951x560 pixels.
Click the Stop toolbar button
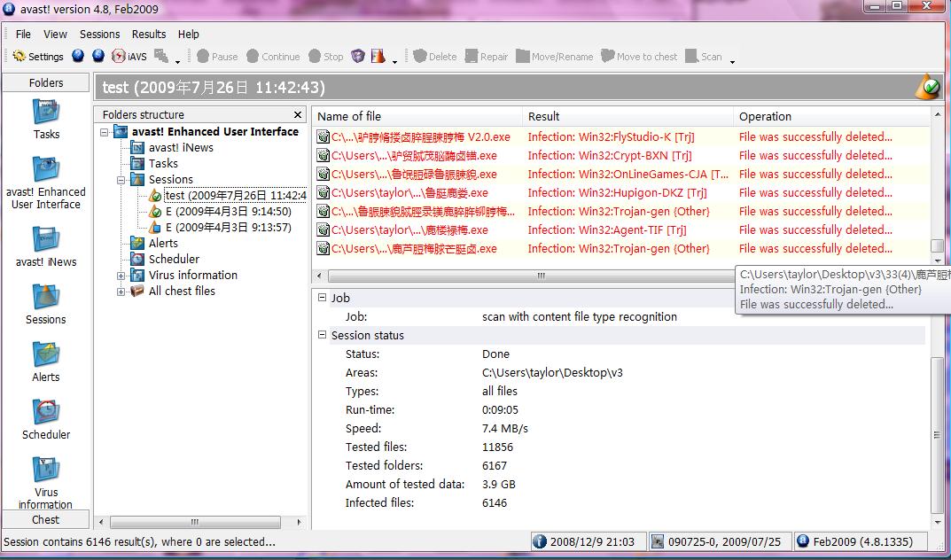[325, 57]
